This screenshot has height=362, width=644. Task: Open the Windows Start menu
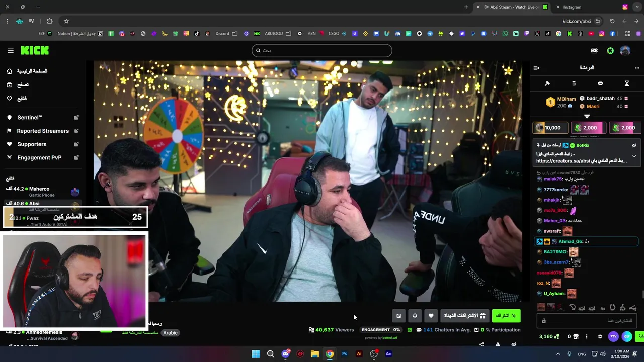256,354
